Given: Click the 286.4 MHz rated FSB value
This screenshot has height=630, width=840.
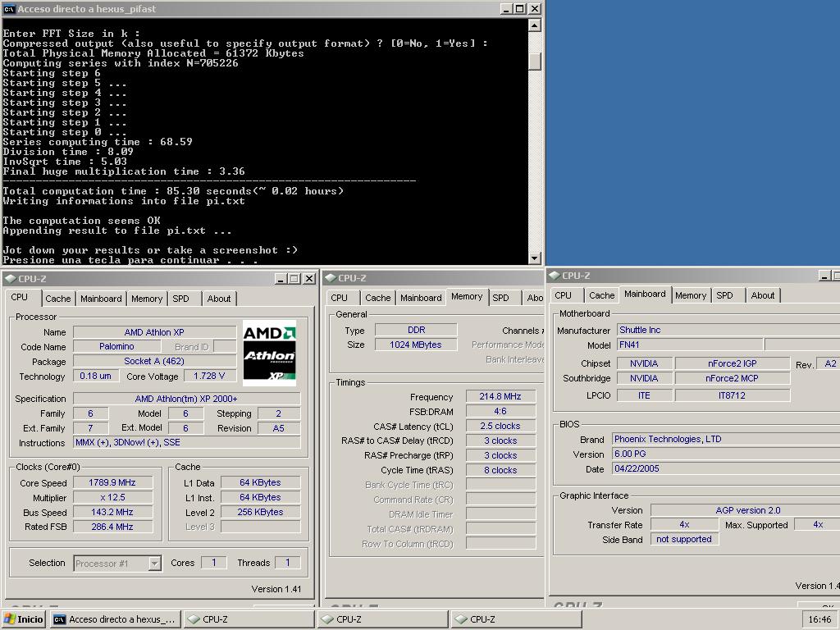Looking at the screenshot, I should pos(112,527).
